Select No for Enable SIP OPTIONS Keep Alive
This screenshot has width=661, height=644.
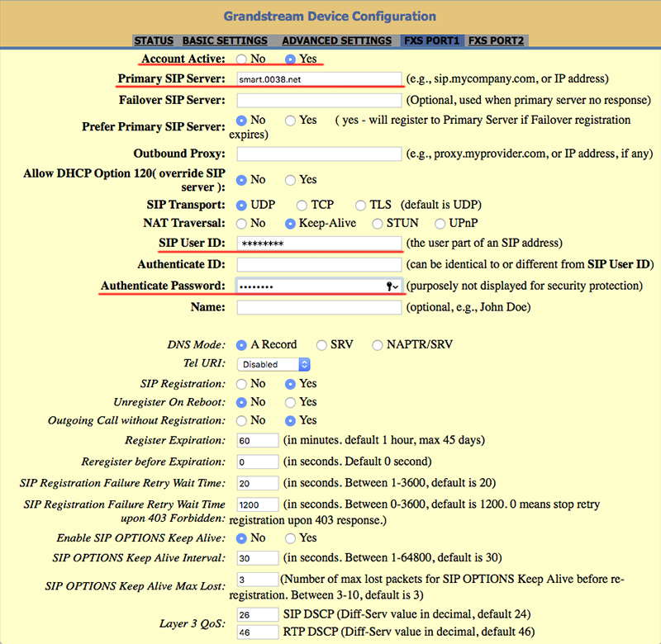241,538
